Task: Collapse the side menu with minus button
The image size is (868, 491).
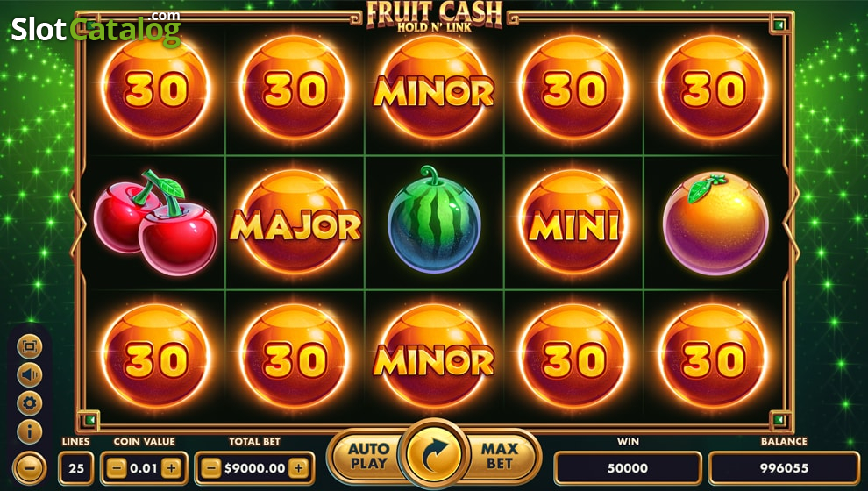Action: 29,467
